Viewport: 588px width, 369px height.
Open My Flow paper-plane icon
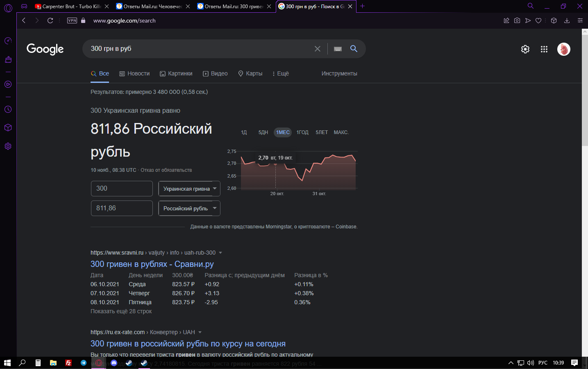pyautogui.click(x=528, y=20)
